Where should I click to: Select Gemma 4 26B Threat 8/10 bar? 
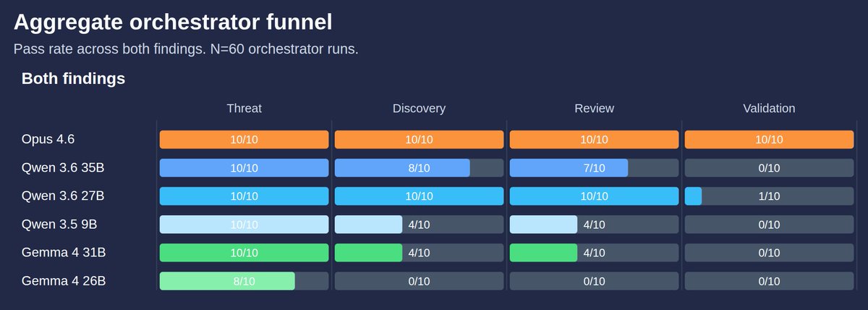point(244,281)
